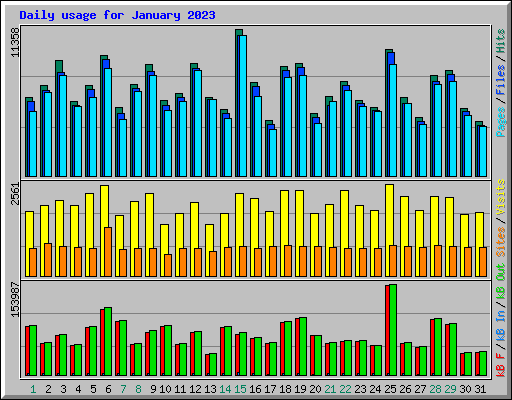Click the red kB F bar for day 6
Viewport: 512px width, 400px height.
[x=102, y=342]
